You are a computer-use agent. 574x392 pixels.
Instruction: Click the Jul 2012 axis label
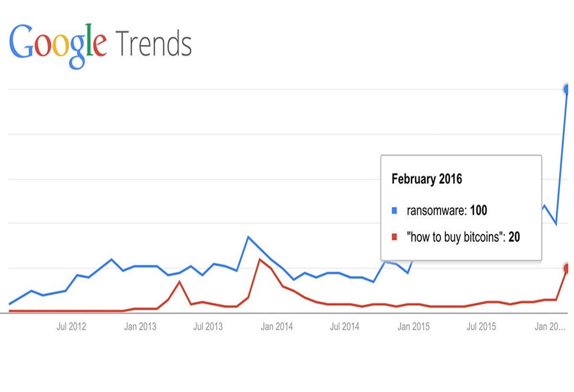[71, 327]
